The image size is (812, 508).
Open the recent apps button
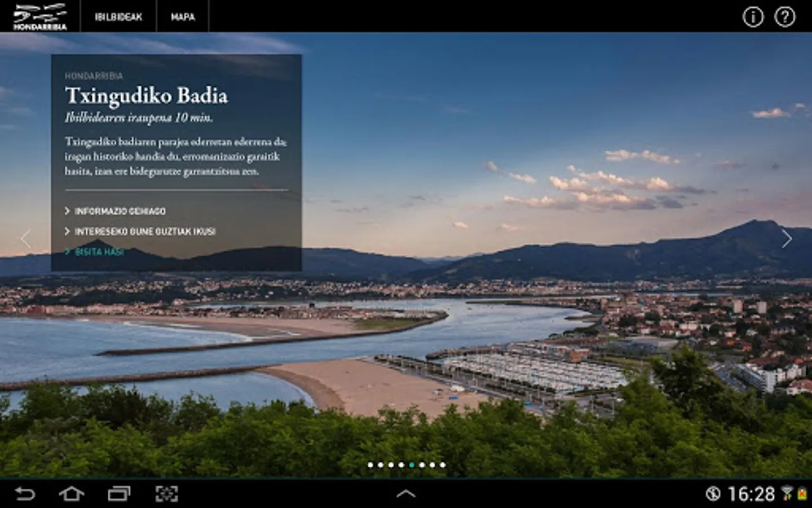[119, 494]
